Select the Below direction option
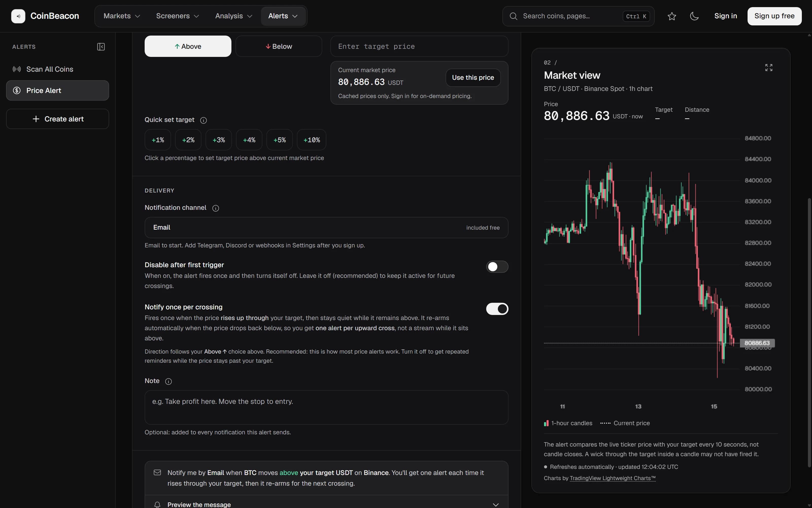812x508 pixels. [x=279, y=46]
